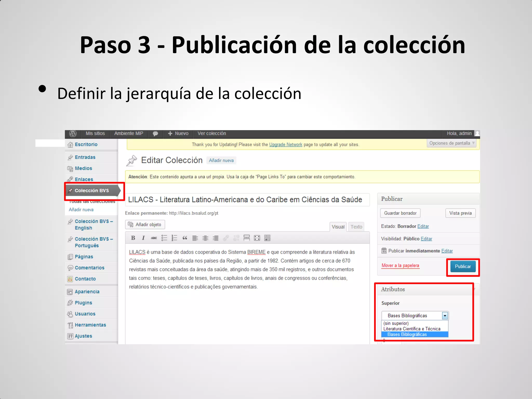Expand Opciones de pantalla

[451, 143]
